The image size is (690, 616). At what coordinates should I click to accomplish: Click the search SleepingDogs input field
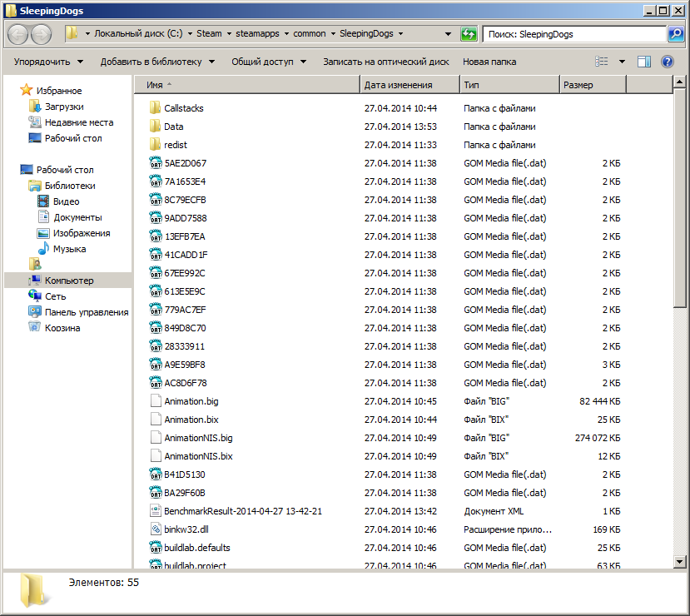coord(574,34)
